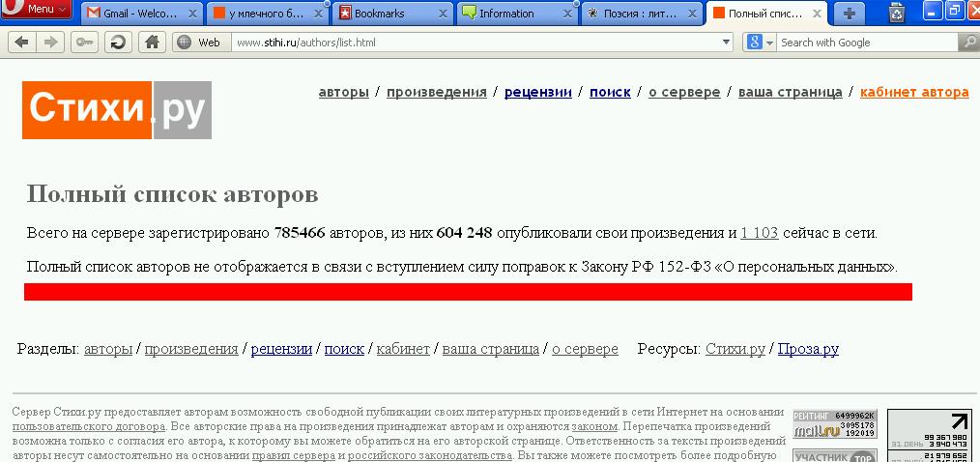
Task: Go forward with the forward arrow
Action: [50, 42]
